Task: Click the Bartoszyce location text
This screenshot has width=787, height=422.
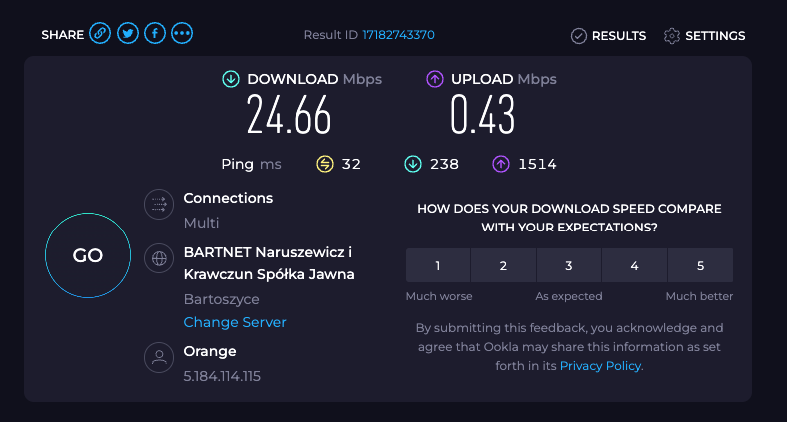Action: (221, 299)
